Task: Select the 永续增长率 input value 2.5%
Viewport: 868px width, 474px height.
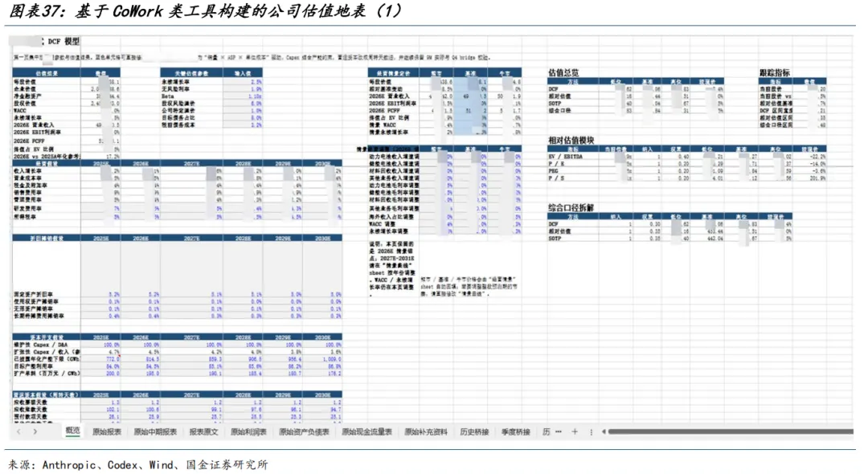Action: 256,82
